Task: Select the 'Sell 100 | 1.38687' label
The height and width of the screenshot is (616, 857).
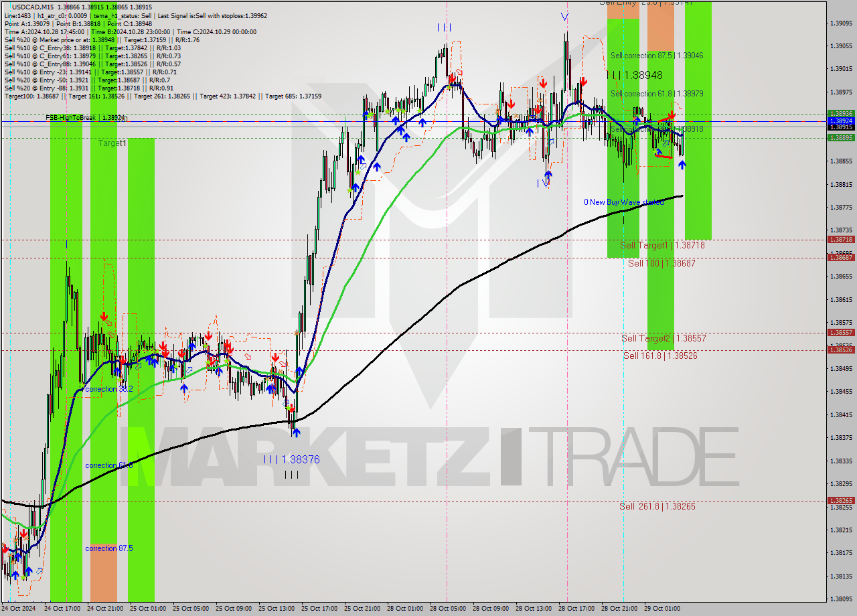Action: click(x=661, y=264)
